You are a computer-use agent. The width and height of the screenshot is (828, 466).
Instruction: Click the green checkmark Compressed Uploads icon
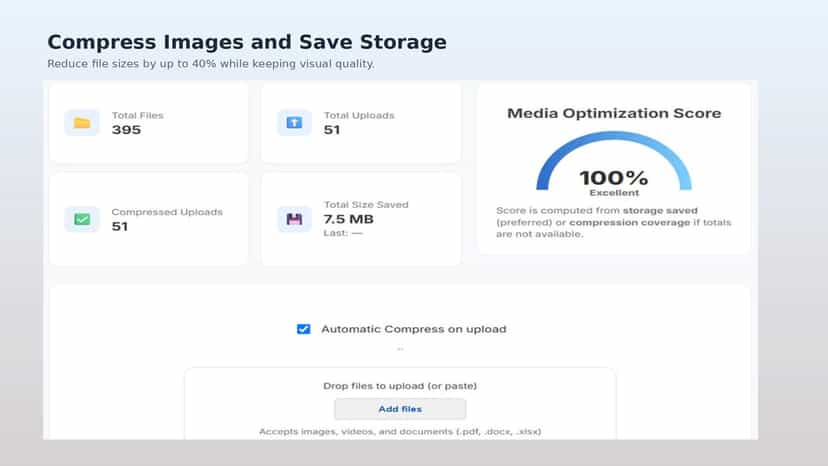[82, 219]
